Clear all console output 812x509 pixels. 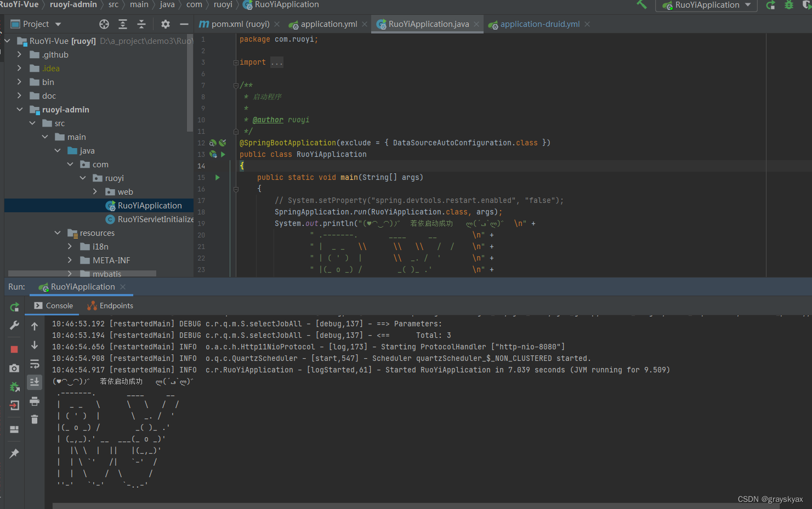point(35,420)
